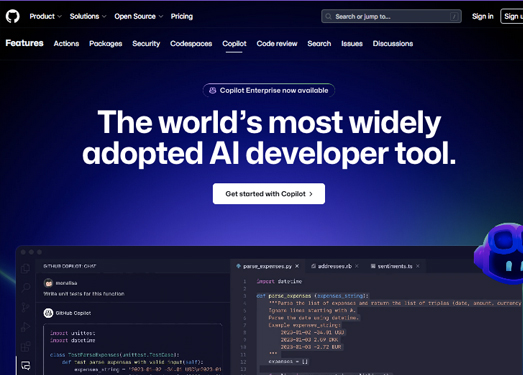Click the GITHUB COPILOT: CHAT panel title
This screenshot has height=375, width=523.
pyautogui.click(x=70, y=266)
